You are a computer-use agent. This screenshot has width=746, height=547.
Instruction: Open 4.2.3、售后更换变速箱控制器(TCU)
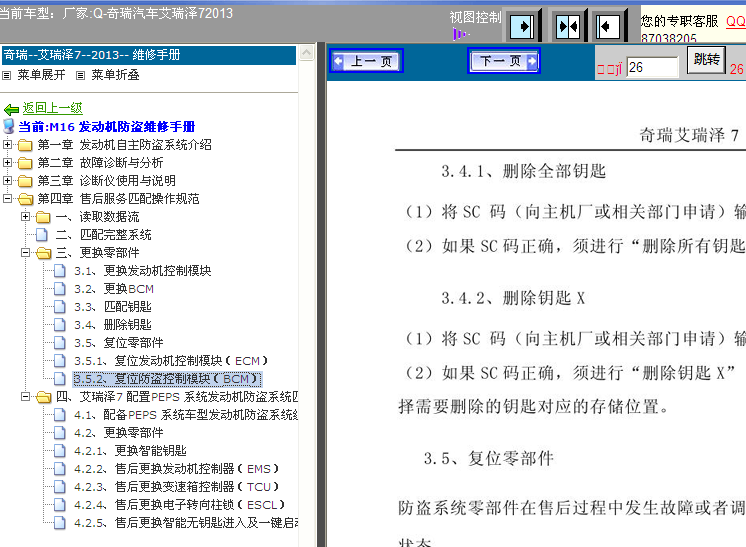click(176, 487)
